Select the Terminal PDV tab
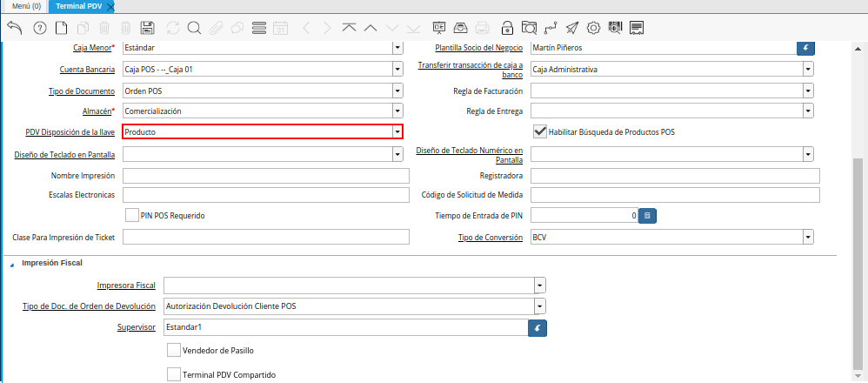 tap(78, 7)
